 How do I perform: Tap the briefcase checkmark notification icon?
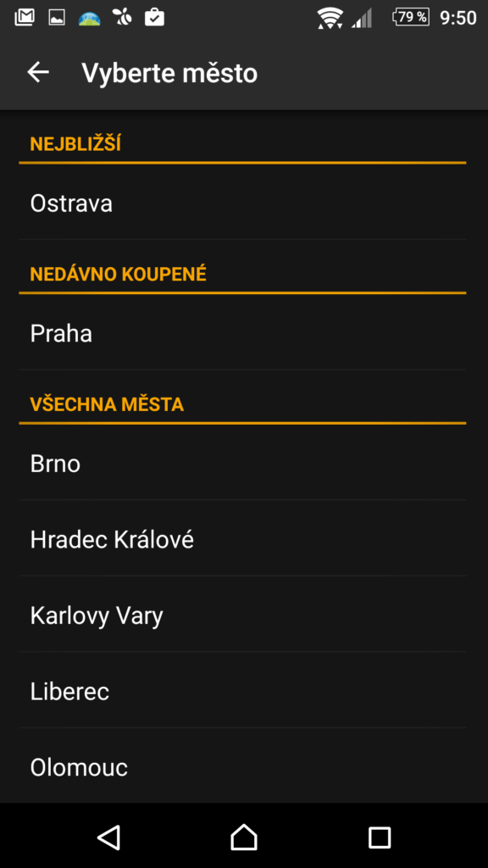click(x=154, y=18)
